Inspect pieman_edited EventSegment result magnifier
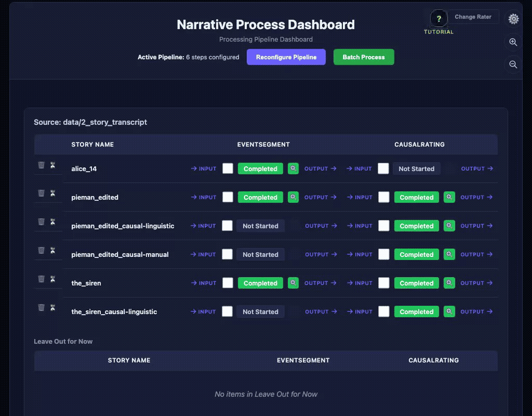This screenshot has height=416, width=532. pos(293,197)
